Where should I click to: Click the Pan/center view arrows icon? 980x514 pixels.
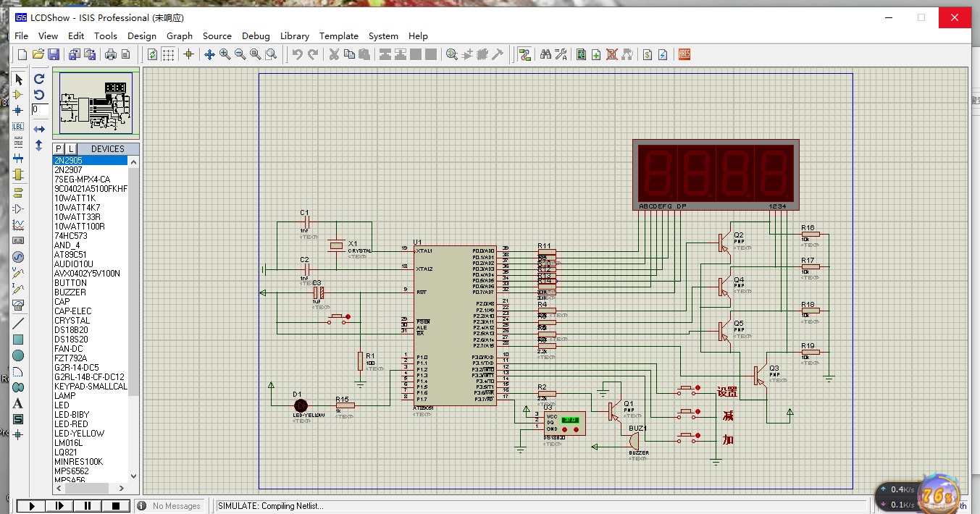click(209, 54)
